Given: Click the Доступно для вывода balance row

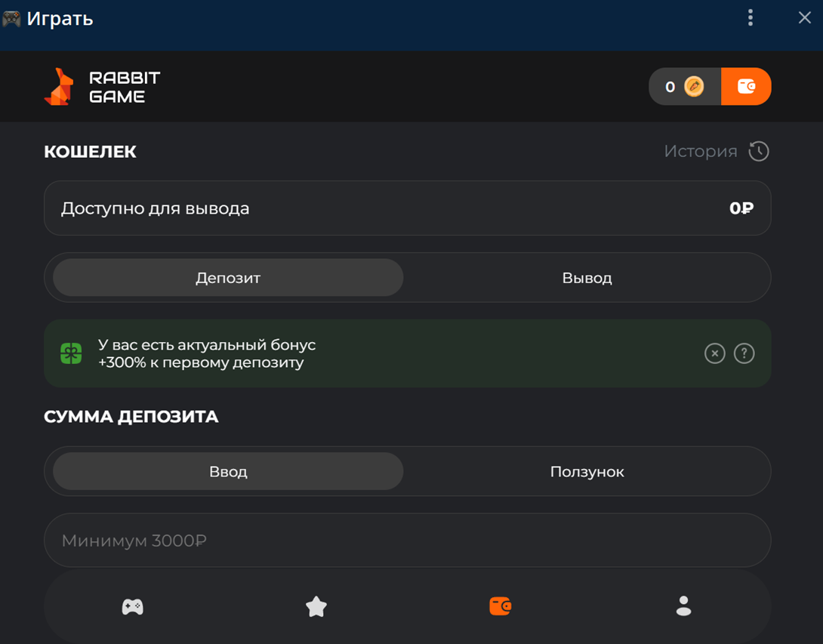Looking at the screenshot, I should point(407,208).
